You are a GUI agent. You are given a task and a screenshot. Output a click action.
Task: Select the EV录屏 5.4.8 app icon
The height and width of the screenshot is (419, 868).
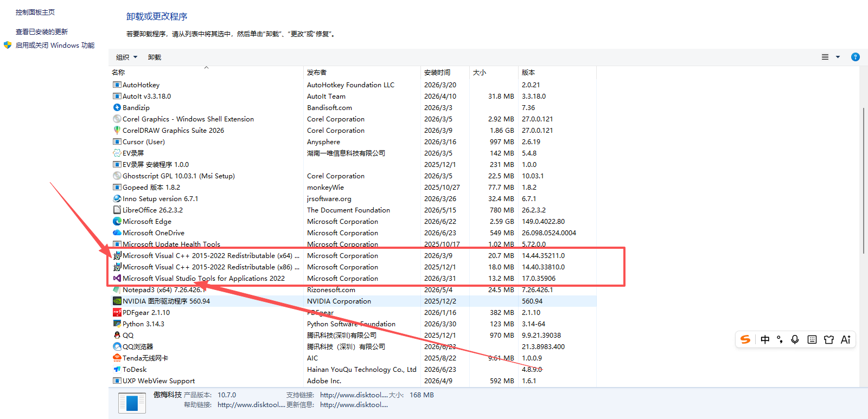(117, 153)
